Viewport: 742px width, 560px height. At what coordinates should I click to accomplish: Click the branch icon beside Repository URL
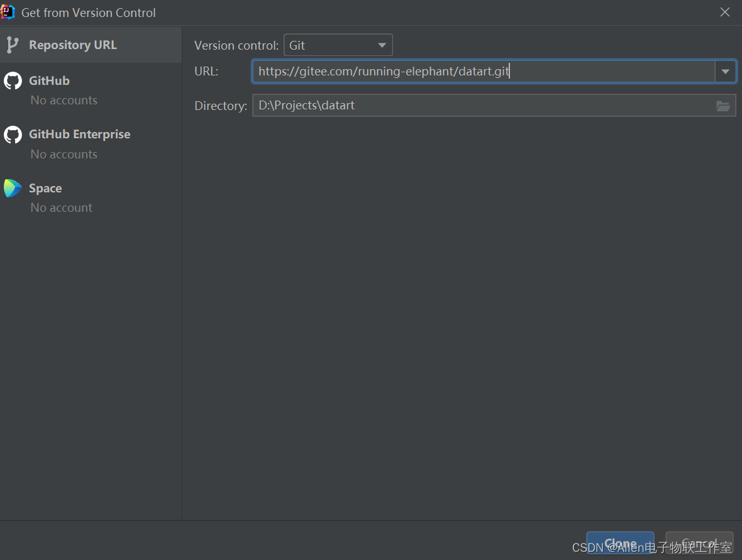pyautogui.click(x=13, y=45)
